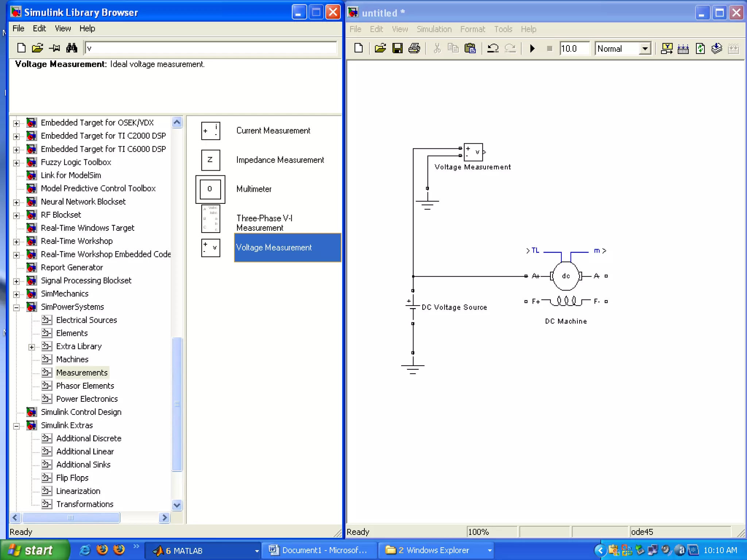Open the Simulation menu
The width and height of the screenshot is (747, 560).
tap(434, 29)
